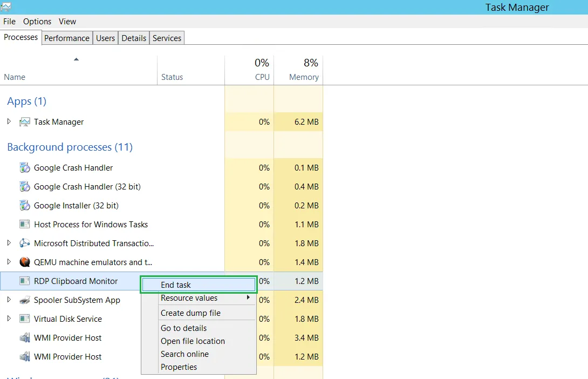Viewport: 588px width, 379px height.
Task: Choose Search online
Action: 199,354
